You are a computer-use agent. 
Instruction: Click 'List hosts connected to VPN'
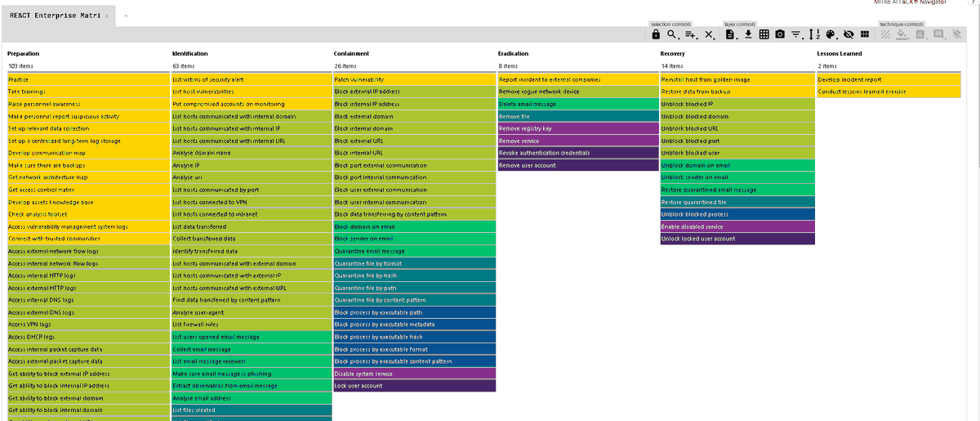click(252, 202)
